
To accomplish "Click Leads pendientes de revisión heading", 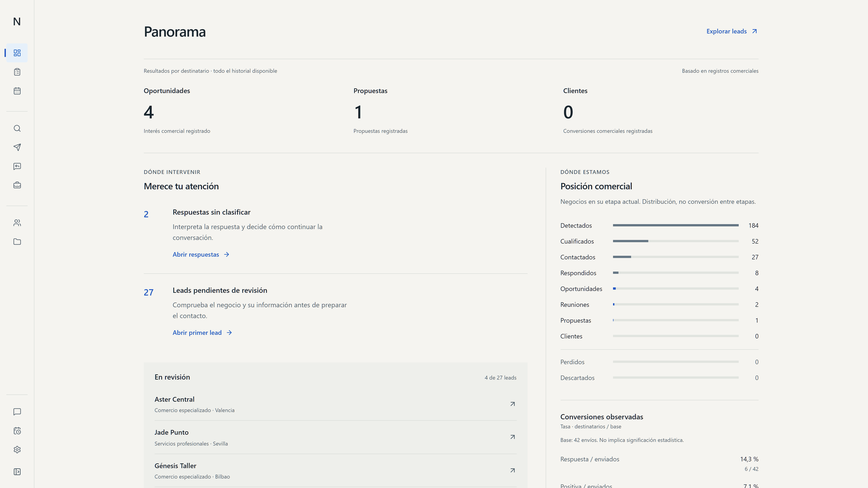I will [220, 290].
